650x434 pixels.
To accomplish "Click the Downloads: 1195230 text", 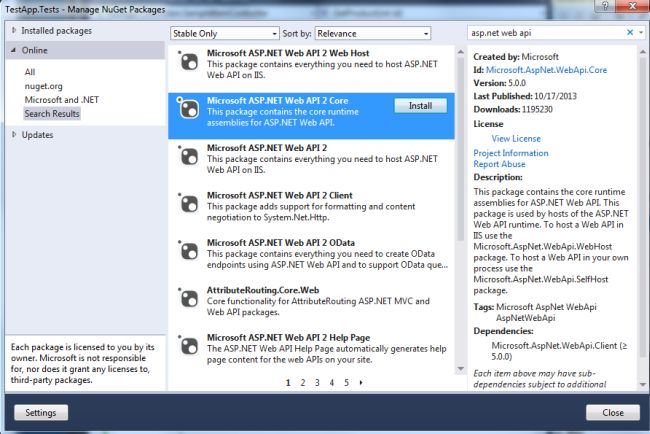I will [513, 109].
